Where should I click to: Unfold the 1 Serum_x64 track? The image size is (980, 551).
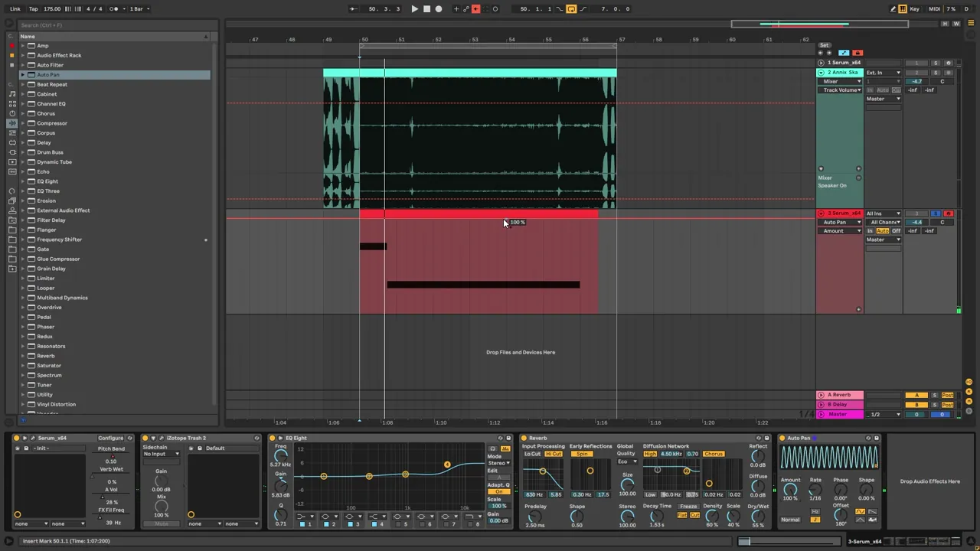[821, 63]
